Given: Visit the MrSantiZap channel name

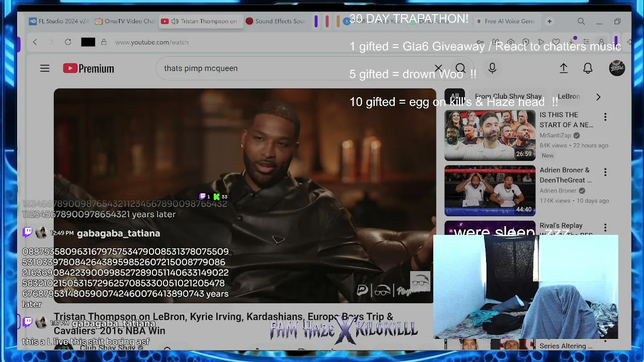Looking at the screenshot, I should (555, 136).
